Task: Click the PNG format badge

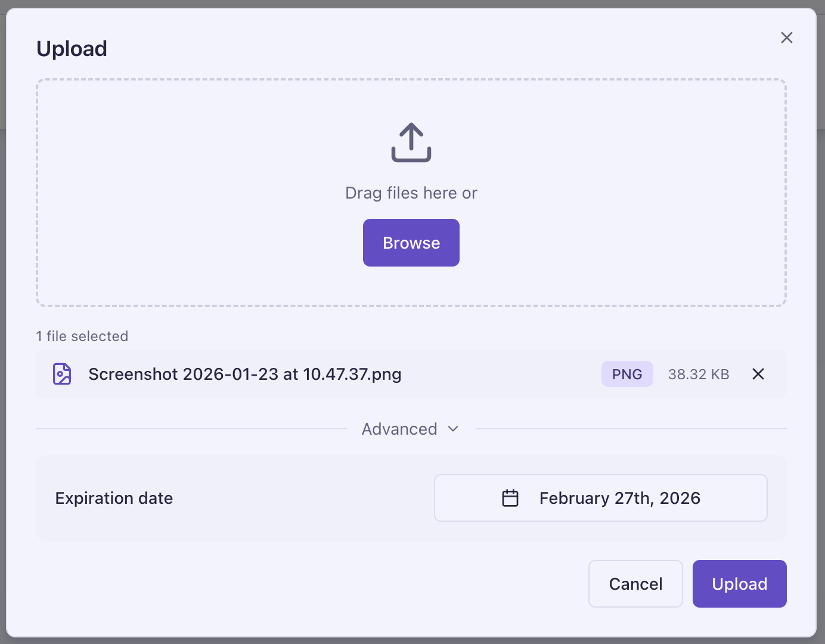Action: (627, 374)
